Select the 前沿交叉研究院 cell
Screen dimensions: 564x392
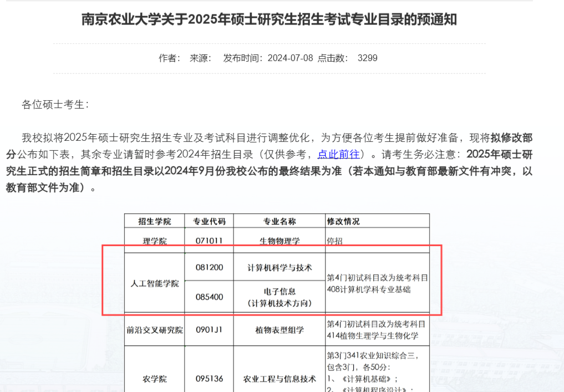point(155,330)
